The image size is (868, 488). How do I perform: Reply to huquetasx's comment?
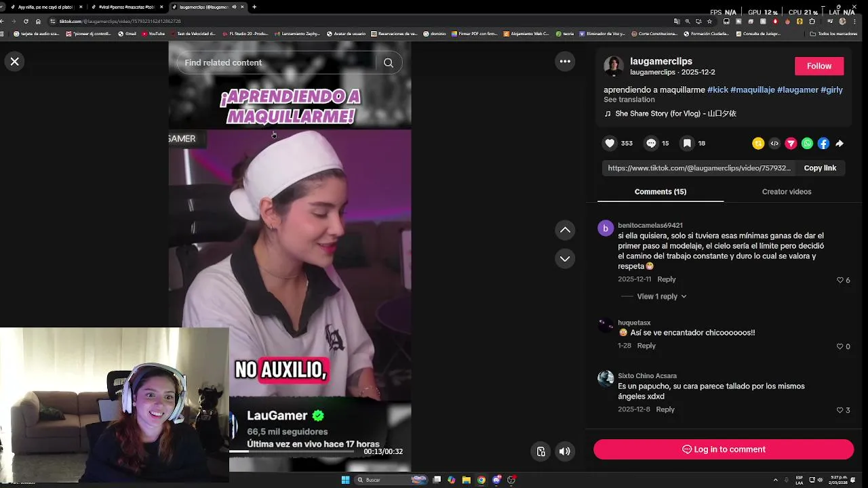click(646, 346)
